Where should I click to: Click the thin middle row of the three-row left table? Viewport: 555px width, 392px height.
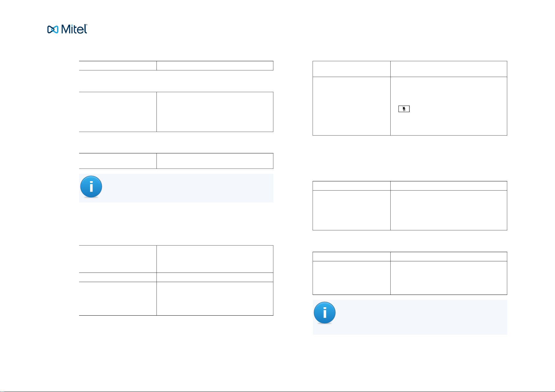point(176,277)
